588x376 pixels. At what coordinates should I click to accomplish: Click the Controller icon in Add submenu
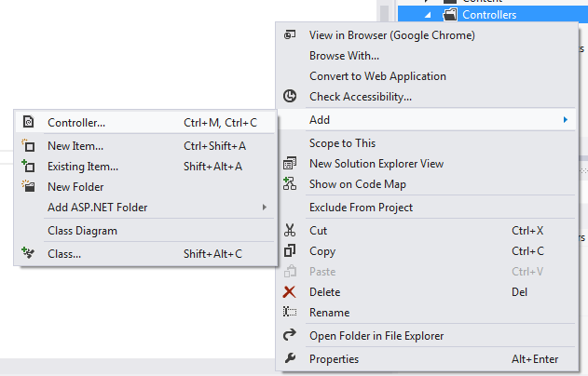point(28,122)
